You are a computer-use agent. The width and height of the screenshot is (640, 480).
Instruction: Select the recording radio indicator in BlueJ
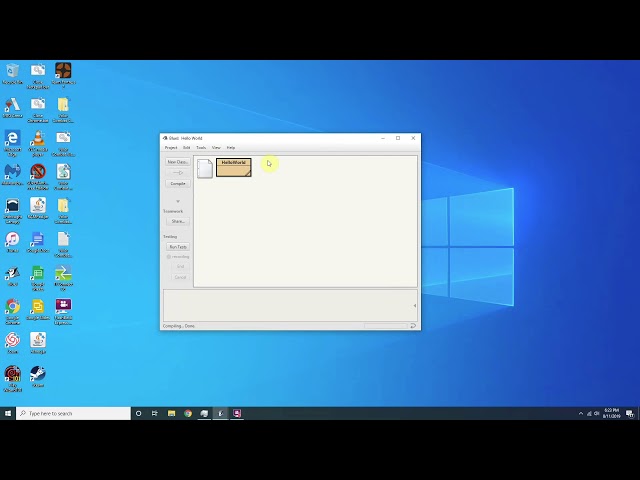[169, 257]
